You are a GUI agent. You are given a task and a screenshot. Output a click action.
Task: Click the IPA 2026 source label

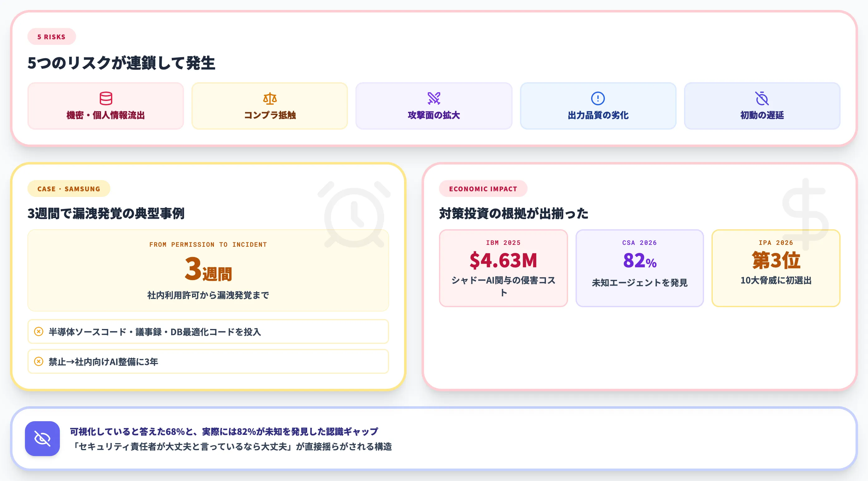tap(776, 243)
